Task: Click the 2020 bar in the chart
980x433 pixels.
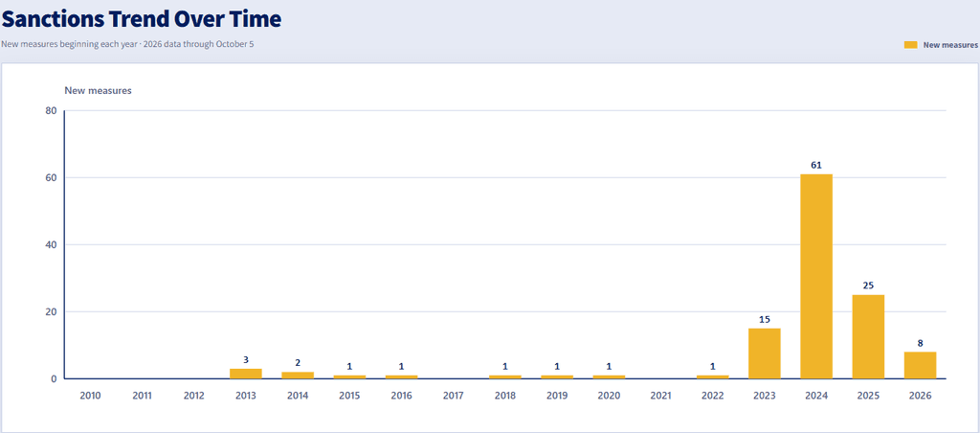Action: click(609, 376)
